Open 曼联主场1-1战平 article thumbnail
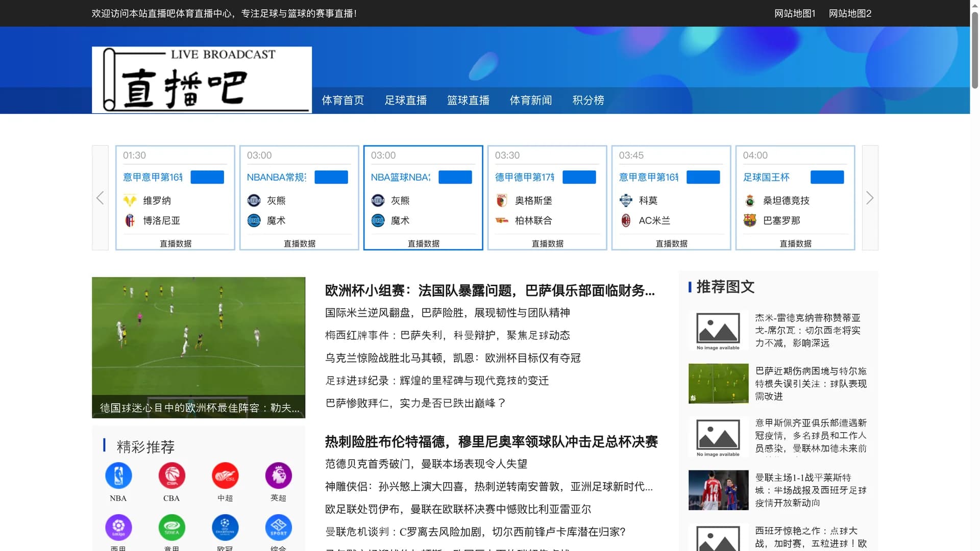This screenshot has width=980, height=551. [x=718, y=490]
